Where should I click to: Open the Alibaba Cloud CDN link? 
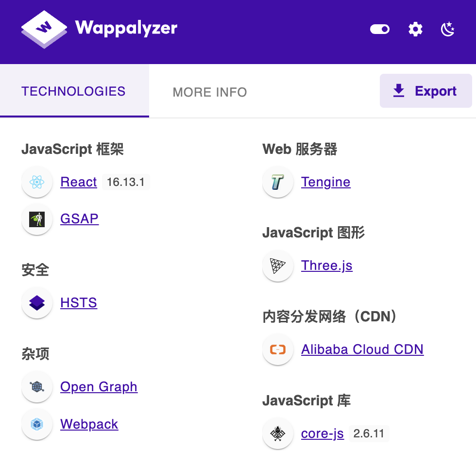tap(362, 349)
